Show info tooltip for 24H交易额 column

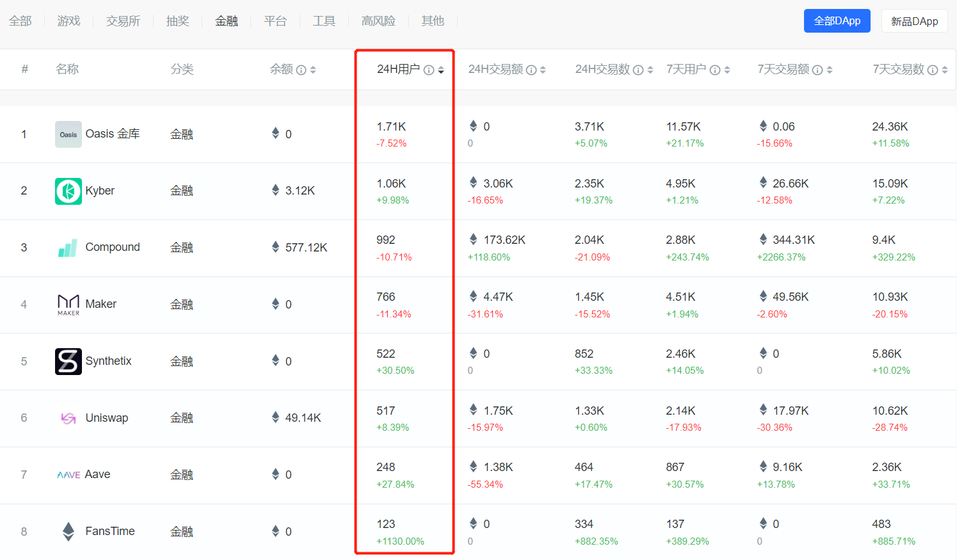(531, 70)
